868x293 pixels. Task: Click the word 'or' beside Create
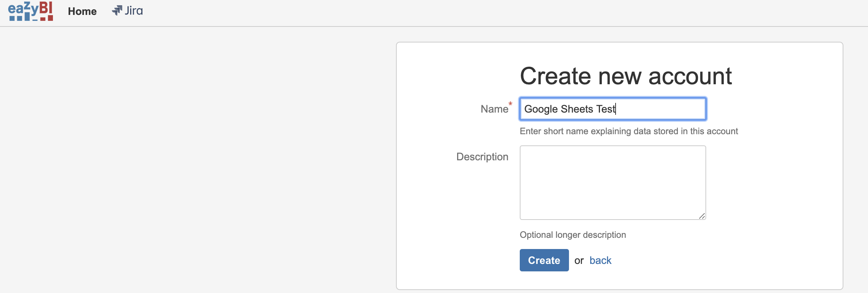click(579, 261)
